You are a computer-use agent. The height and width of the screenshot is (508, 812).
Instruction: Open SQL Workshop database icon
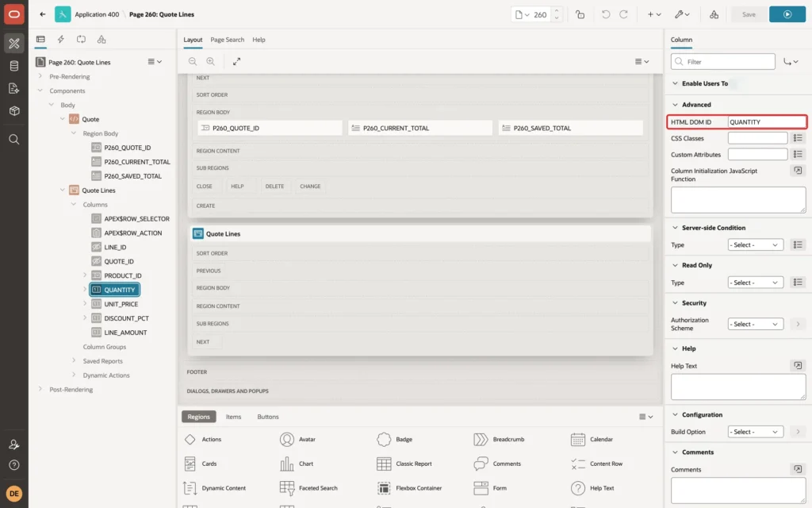14,66
